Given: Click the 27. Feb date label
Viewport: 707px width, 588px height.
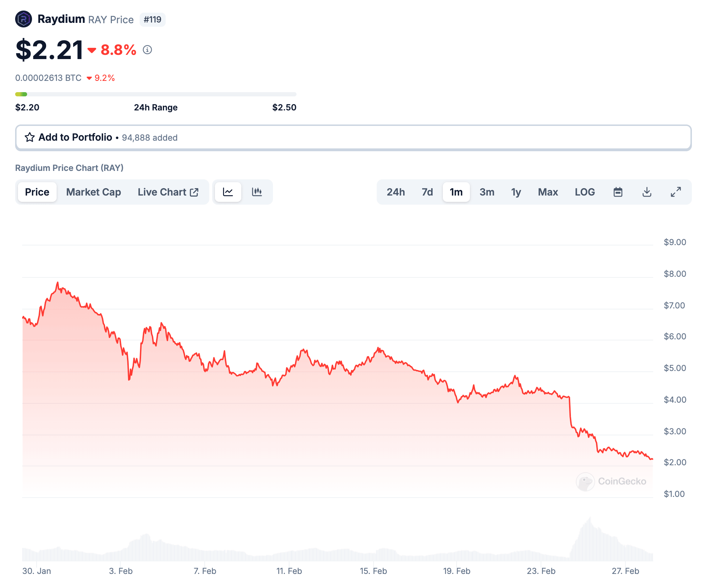Looking at the screenshot, I should pyautogui.click(x=625, y=571).
